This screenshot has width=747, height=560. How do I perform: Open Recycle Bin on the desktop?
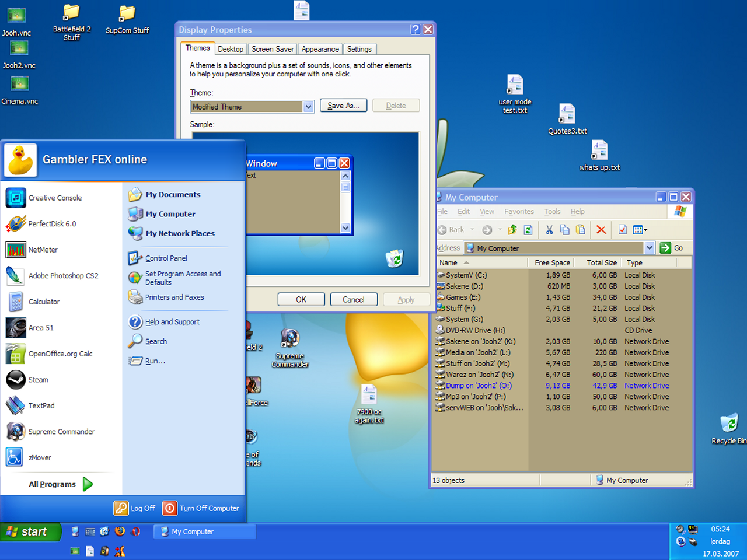coord(729,429)
